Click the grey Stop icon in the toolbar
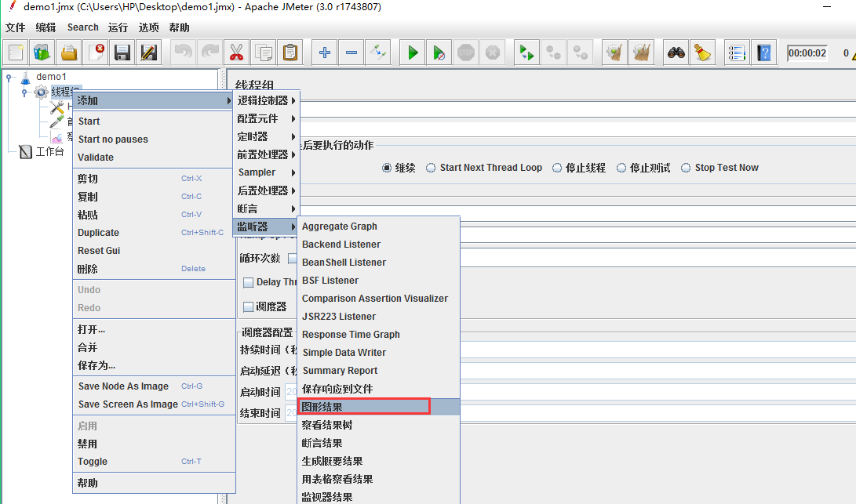Screen dimensions: 856x504 (466, 53)
